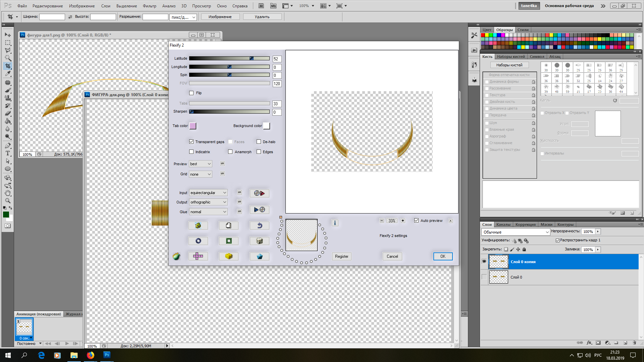This screenshot has height=362, width=644.
Task: Click the dice randomize button in Flexify
Action: pos(259,241)
